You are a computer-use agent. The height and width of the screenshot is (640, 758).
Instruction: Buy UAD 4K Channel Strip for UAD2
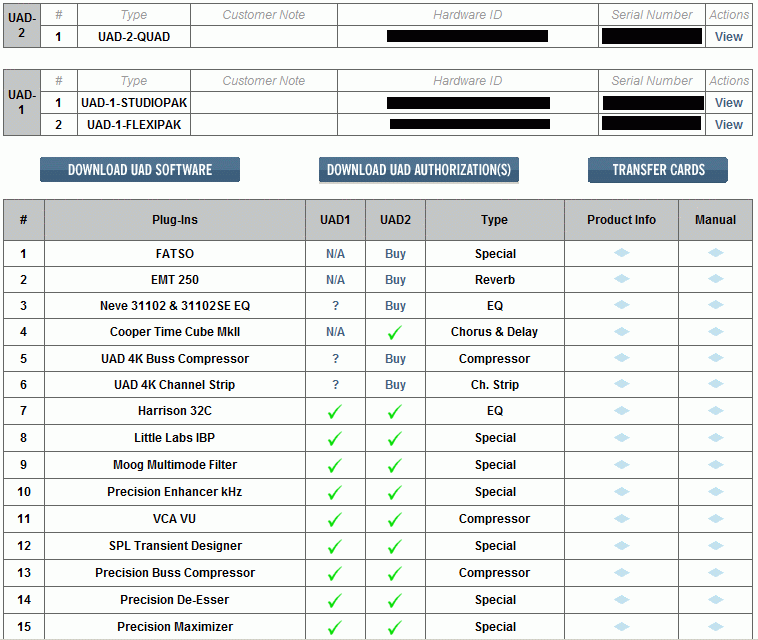coord(395,385)
